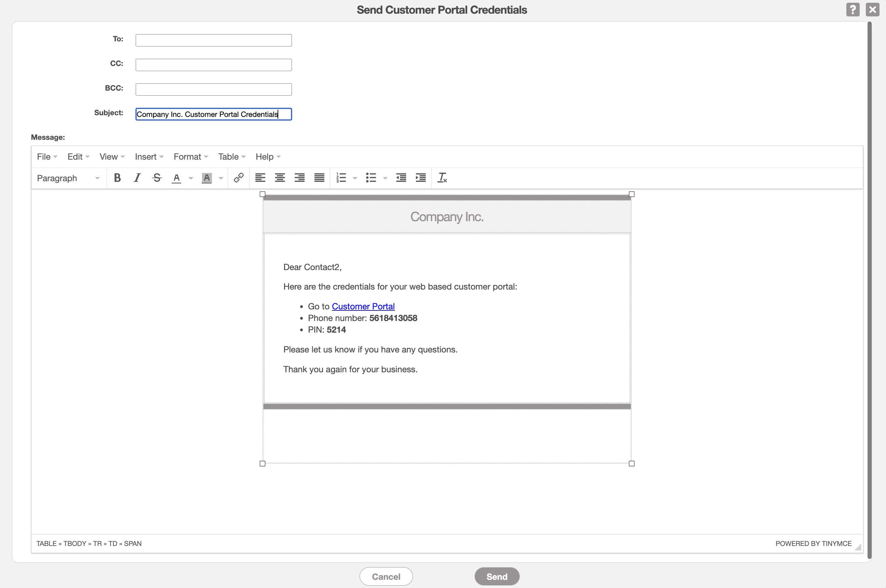Increase indent of the paragraph
This screenshot has height=588, width=886.
click(421, 178)
